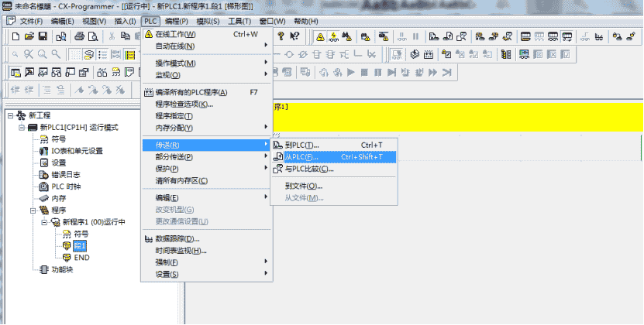Click the New file icon in toolbar
Viewport: 644px width, 325px height.
point(15,36)
